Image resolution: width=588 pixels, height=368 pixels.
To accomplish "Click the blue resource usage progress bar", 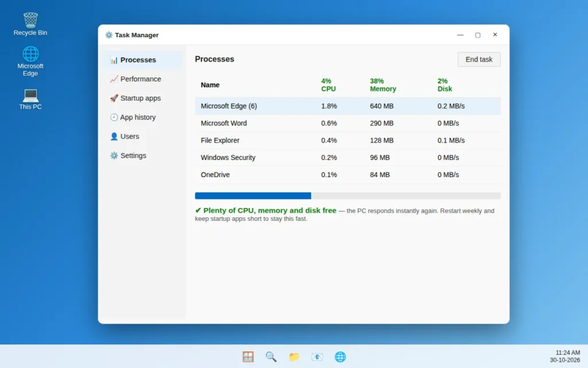I will coord(253,195).
